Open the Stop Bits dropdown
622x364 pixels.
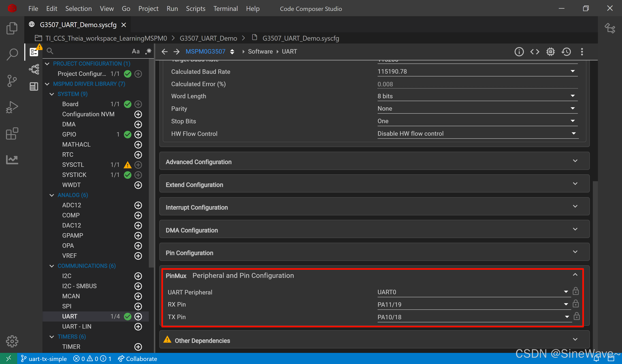[x=477, y=121]
